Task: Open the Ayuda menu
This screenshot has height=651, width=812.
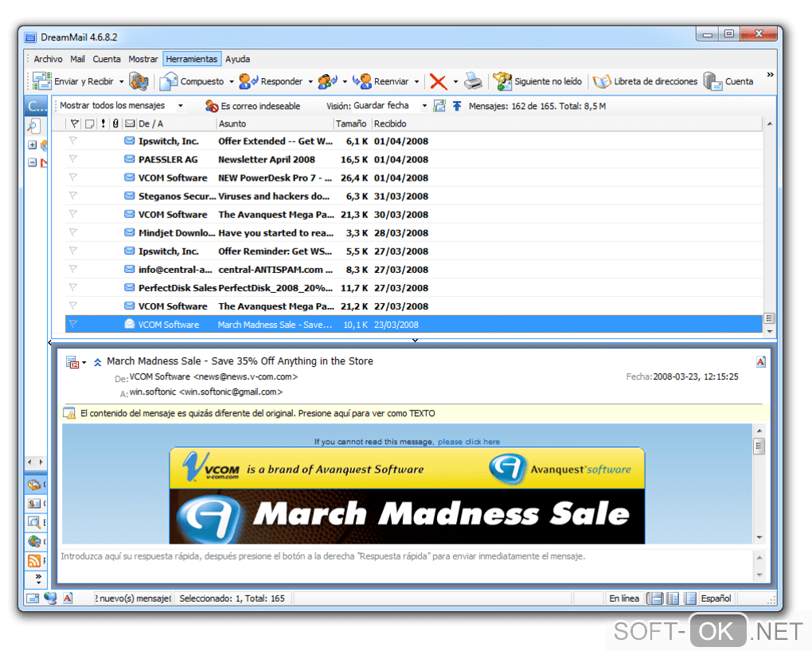Action: [238, 59]
